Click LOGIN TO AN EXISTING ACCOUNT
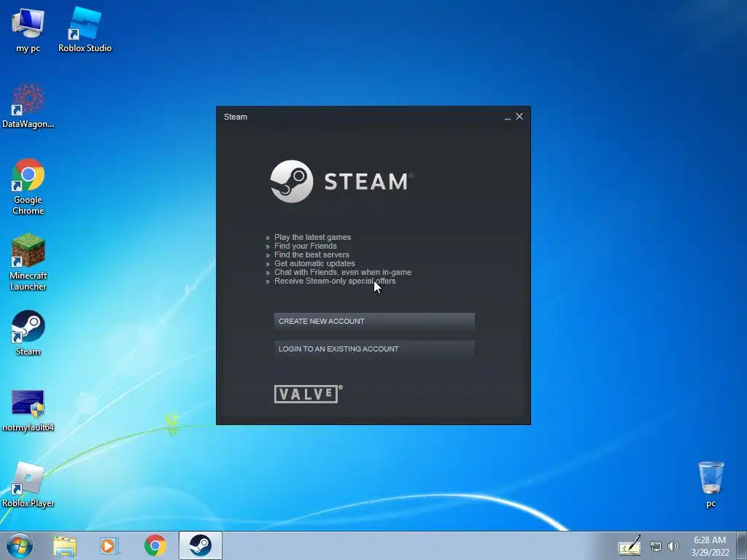Image resolution: width=747 pixels, height=560 pixels. click(374, 349)
